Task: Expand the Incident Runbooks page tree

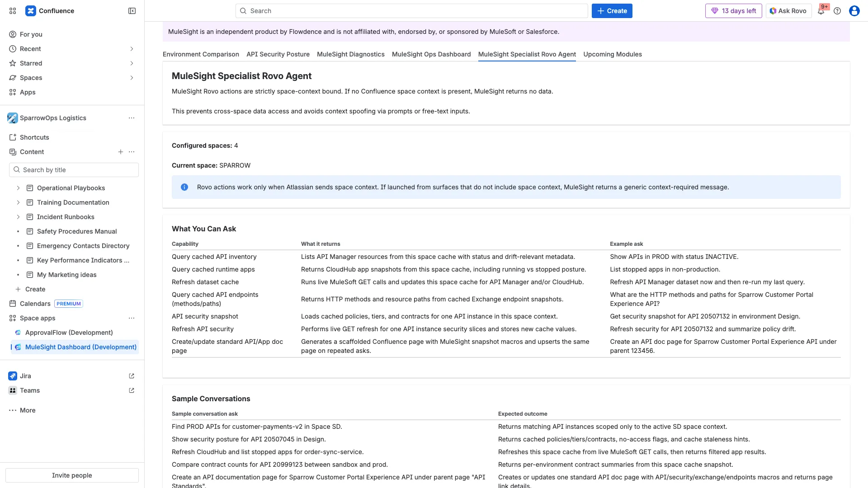Action: [18, 217]
